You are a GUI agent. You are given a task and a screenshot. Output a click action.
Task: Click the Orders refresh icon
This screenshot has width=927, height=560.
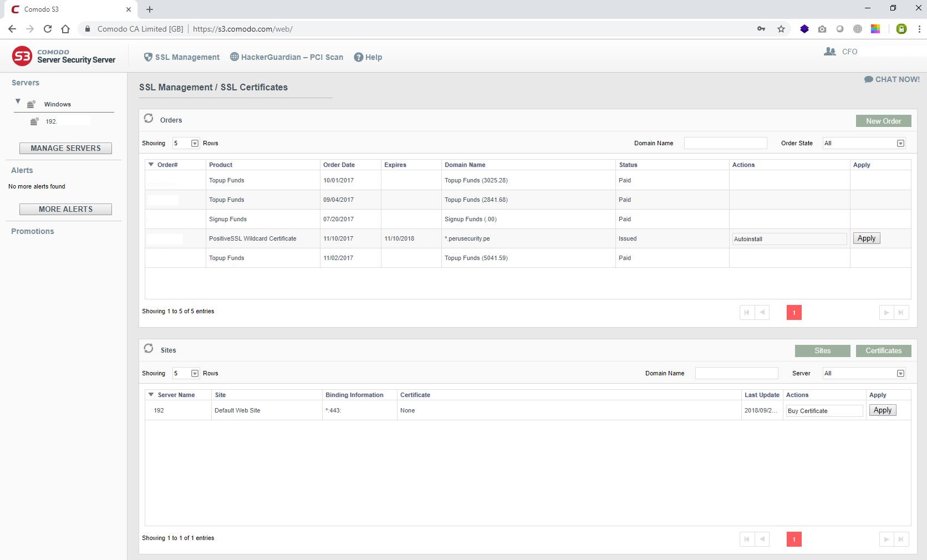click(x=149, y=118)
